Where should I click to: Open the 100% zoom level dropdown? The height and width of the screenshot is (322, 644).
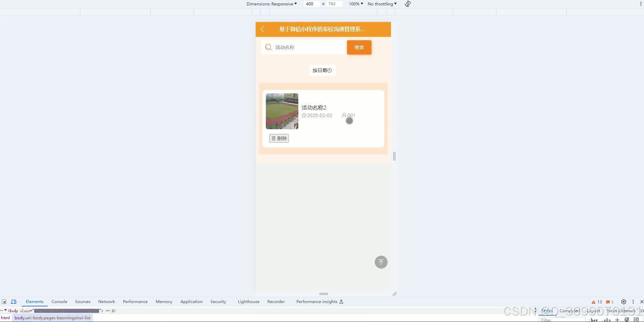click(x=355, y=4)
